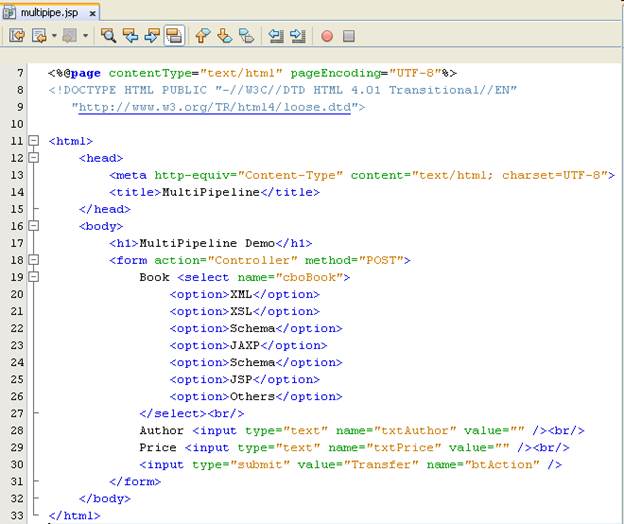Open the Forward history dropdown arrow
Screen dimensions: 624x524
tap(85, 36)
